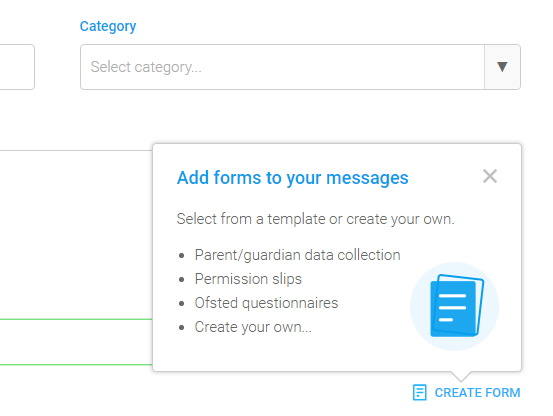Click the Select from a template description text
The image size is (553, 416).
point(316,219)
